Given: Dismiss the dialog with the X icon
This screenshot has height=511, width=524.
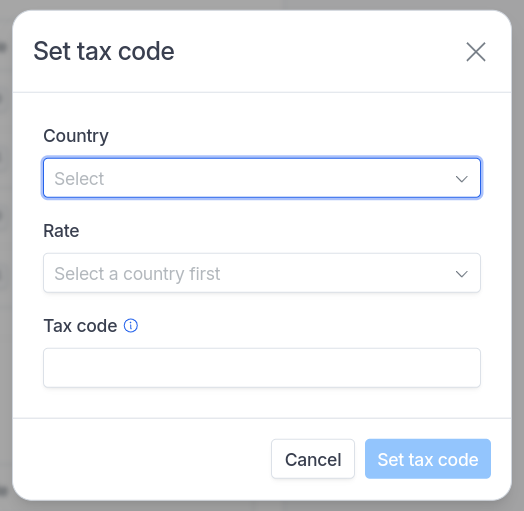Looking at the screenshot, I should click(x=476, y=52).
